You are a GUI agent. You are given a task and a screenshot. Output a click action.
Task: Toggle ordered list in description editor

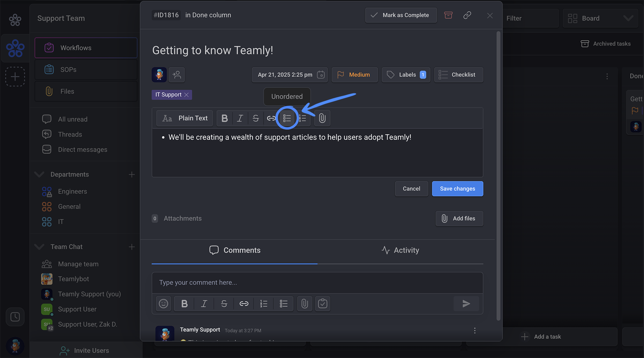tap(303, 118)
